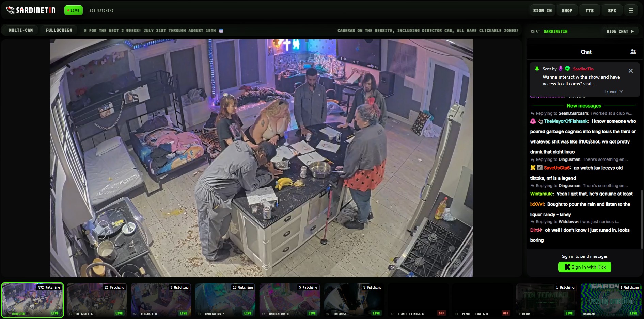
Task: Select the Planet Fitness A camera
Action: [x=418, y=300]
